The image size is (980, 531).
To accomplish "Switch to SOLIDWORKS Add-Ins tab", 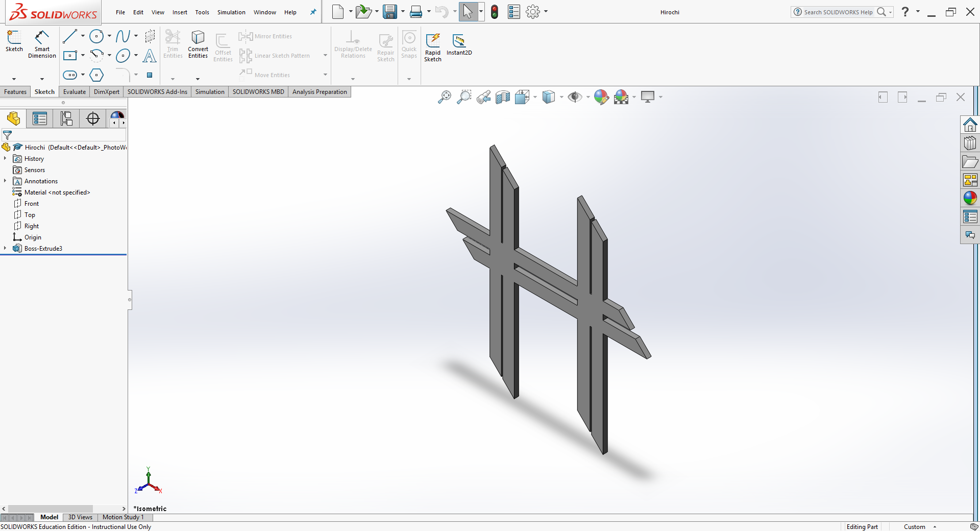I will click(x=157, y=92).
